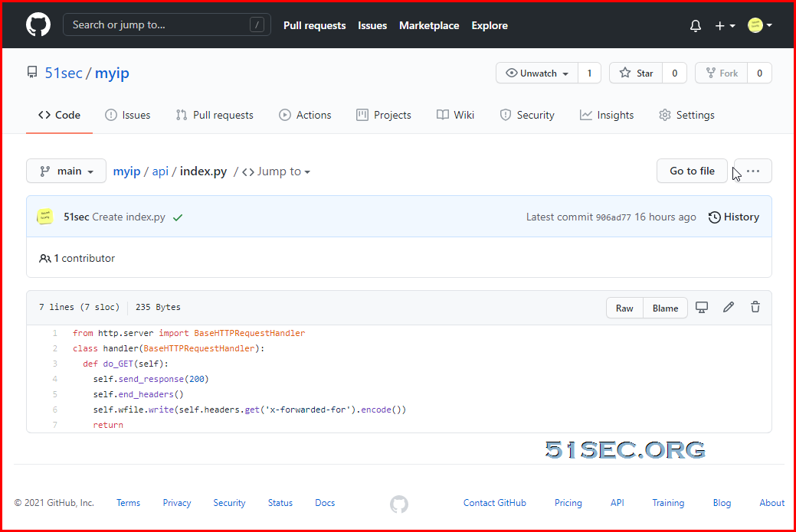
Task: Open the three-dots more options menu
Action: (753, 171)
